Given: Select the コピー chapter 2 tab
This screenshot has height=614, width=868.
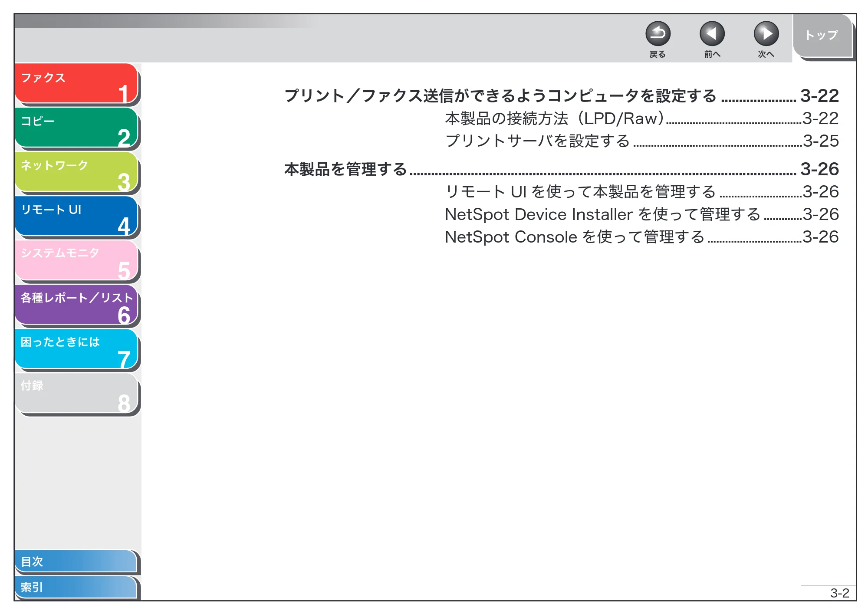Looking at the screenshot, I should pos(76,128).
